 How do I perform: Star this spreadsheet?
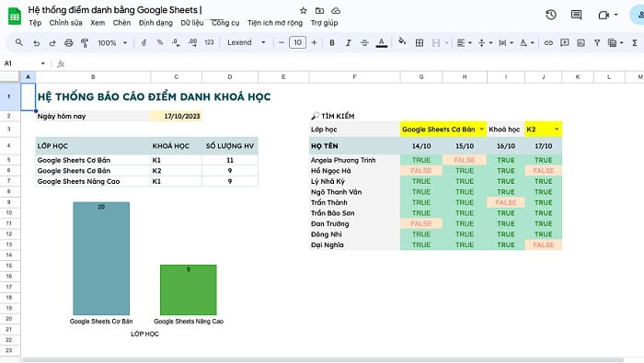tap(303, 11)
